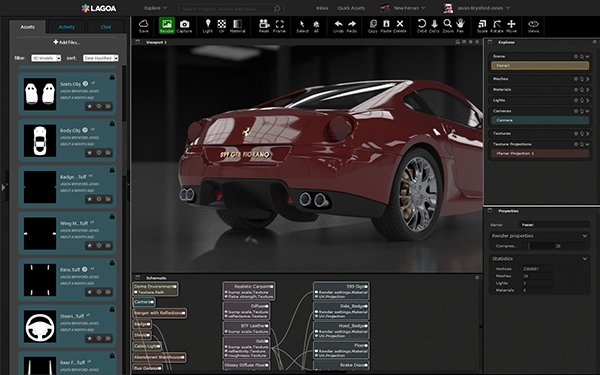Select Planar Projection 1 item
The image size is (600, 375).
[x=540, y=153]
